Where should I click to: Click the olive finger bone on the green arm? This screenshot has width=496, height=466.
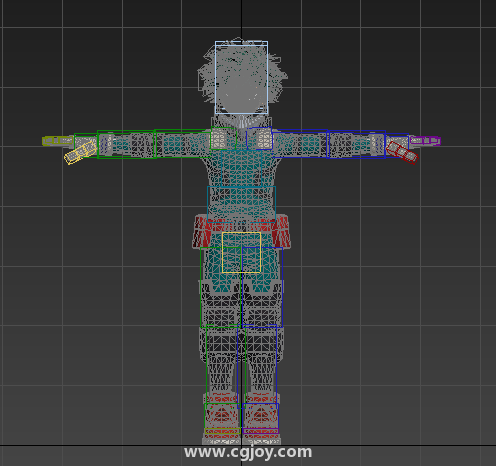[58, 141]
